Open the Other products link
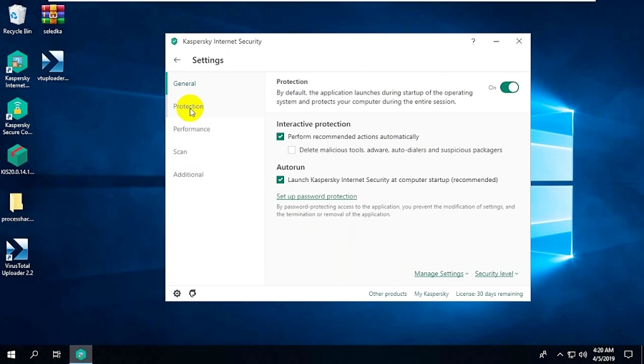This screenshot has height=364, width=644. [388, 294]
